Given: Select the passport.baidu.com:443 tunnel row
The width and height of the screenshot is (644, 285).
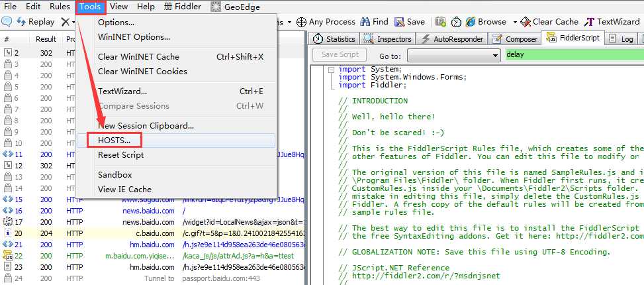Looking at the screenshot, I should click(153, 278).
